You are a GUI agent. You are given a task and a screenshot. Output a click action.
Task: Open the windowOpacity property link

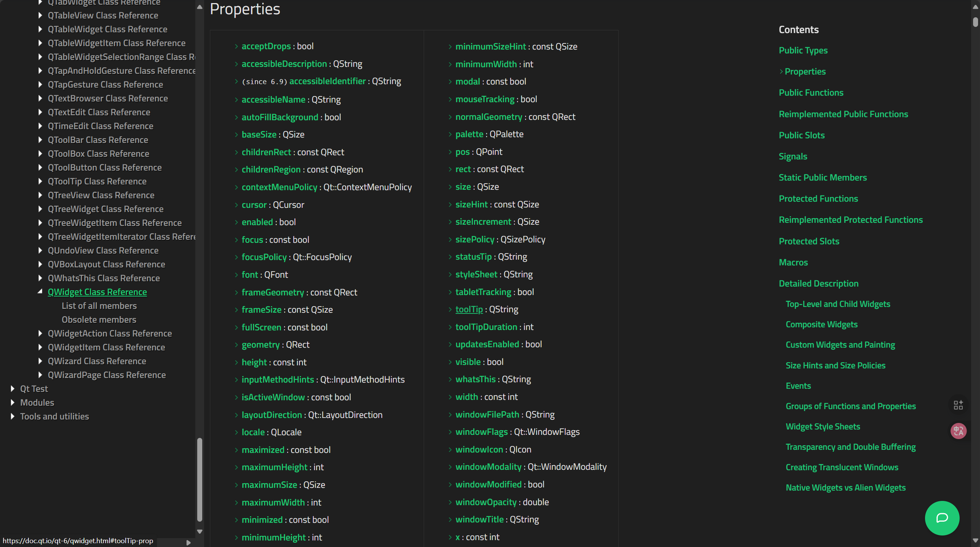(486, 502)
